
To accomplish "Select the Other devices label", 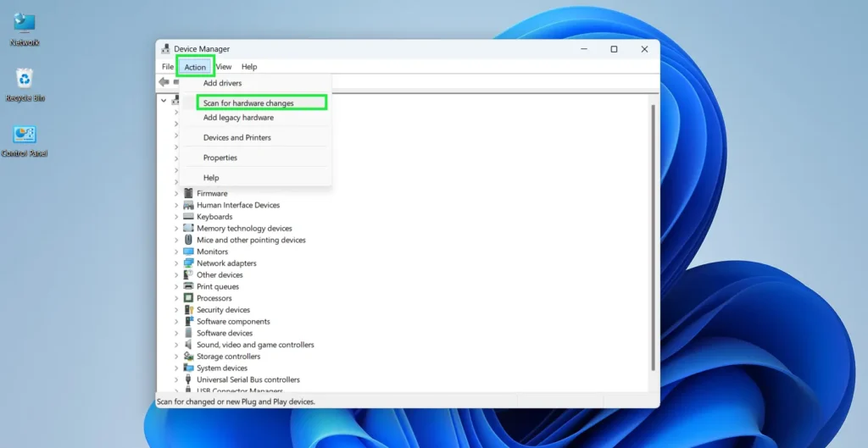I will click(x=220, y=274).
